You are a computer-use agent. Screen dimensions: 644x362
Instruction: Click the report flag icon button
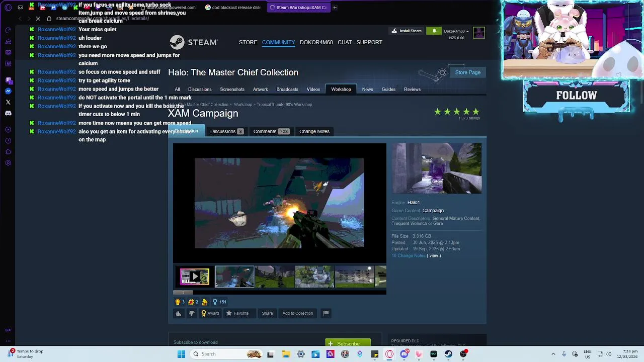tap(326, 313)
